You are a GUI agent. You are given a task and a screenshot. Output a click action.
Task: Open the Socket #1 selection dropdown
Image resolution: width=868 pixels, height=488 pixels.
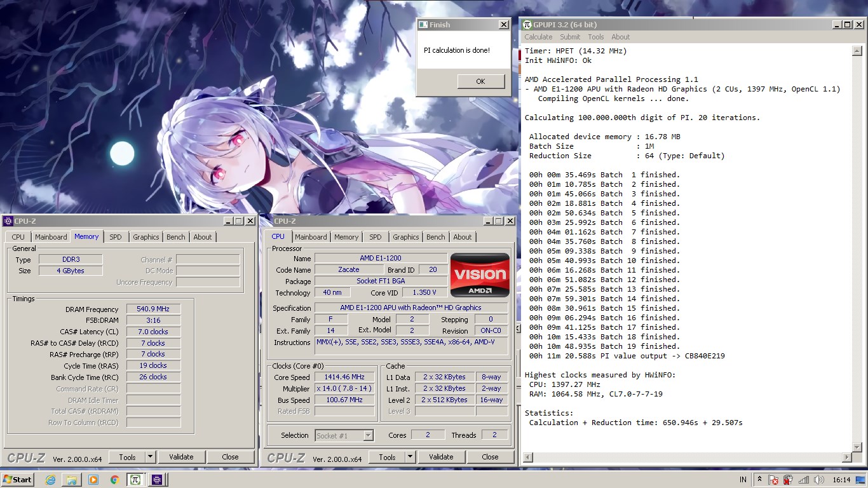344,435
